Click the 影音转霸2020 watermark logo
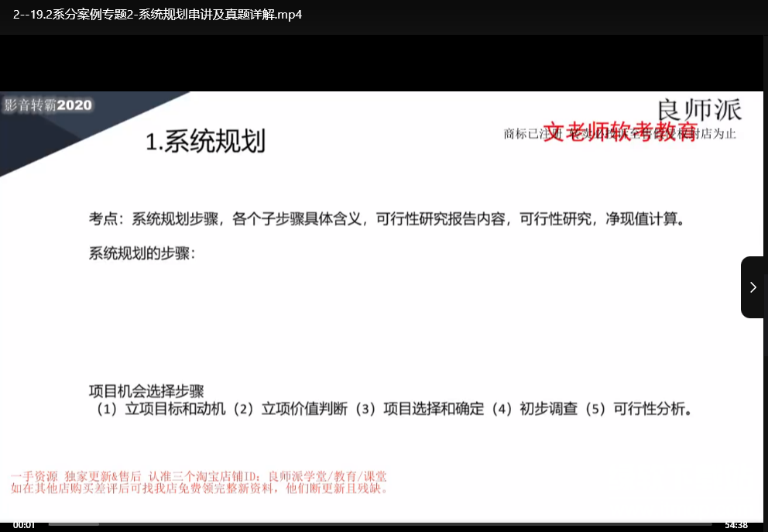768x532 pixels. pos(48,105)
